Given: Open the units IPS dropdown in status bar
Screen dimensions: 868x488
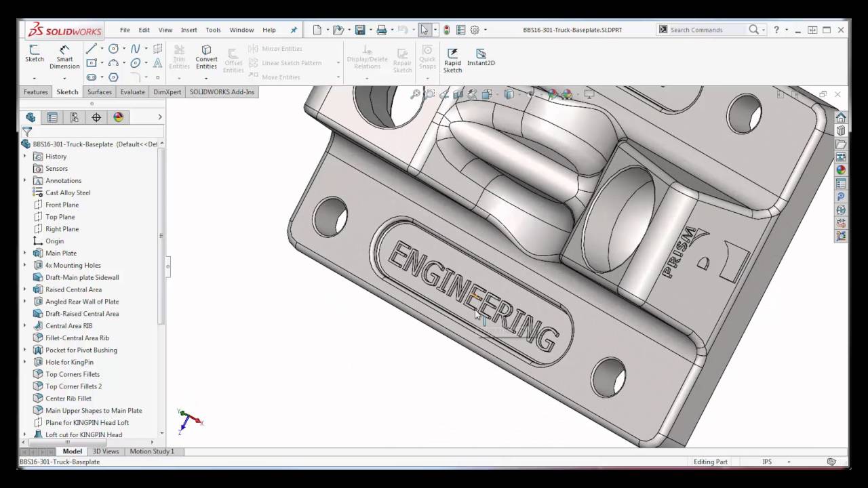Looking at the screenshot, I should tap(789, 462).
